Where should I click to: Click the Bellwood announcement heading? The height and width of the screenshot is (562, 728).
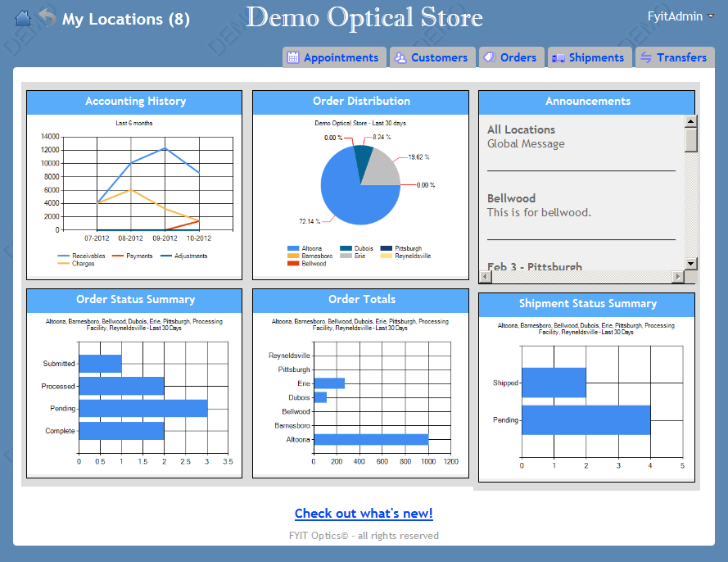coord(511,198)
